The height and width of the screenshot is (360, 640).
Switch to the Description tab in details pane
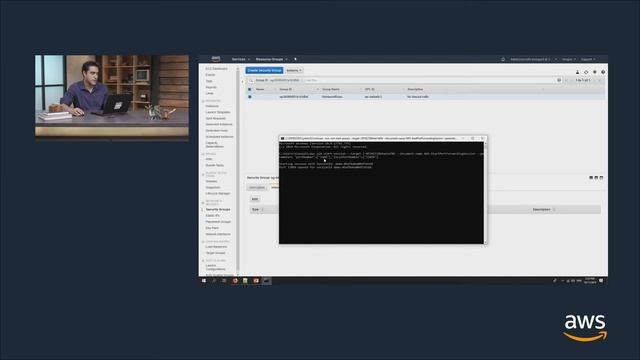[x=257, y=188]
